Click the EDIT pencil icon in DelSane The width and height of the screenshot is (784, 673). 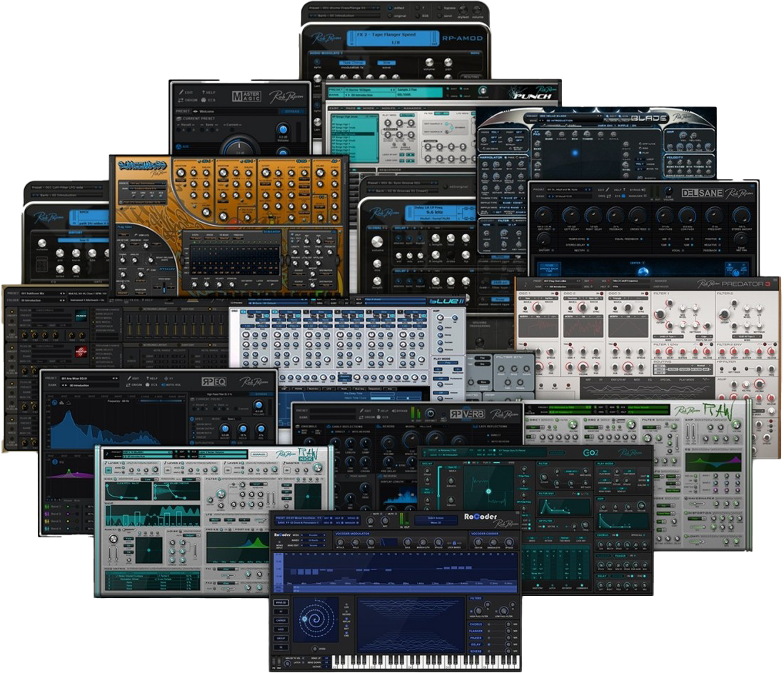click(608, 190)
